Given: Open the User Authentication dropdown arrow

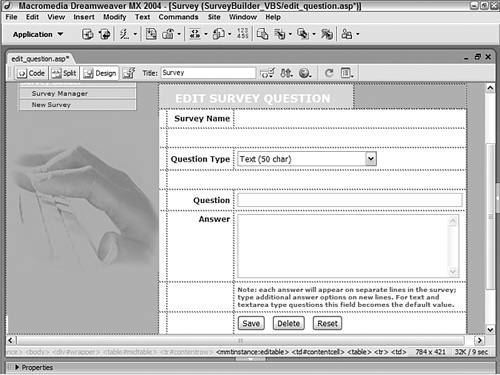Looking at the screenshot, I should (358, 34).
